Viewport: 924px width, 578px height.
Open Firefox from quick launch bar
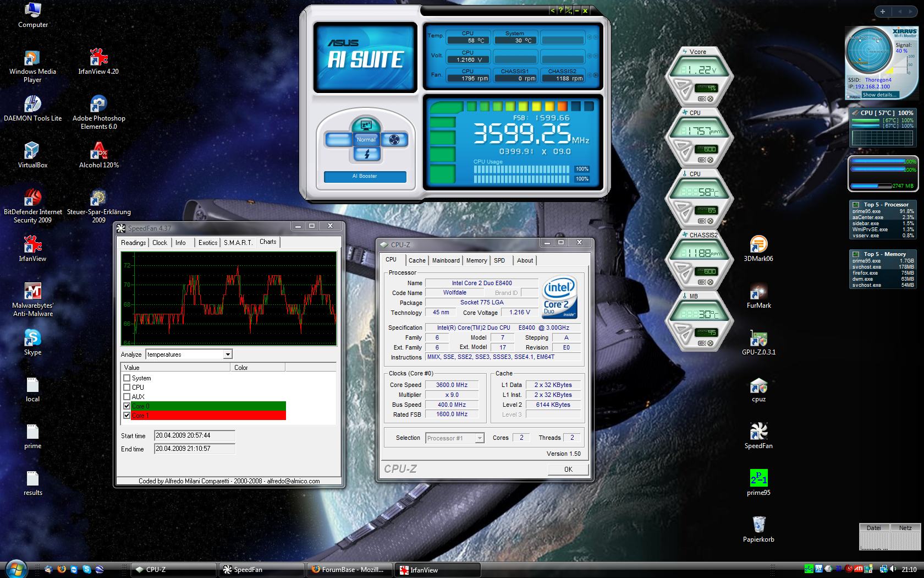(x=62, y=570)
